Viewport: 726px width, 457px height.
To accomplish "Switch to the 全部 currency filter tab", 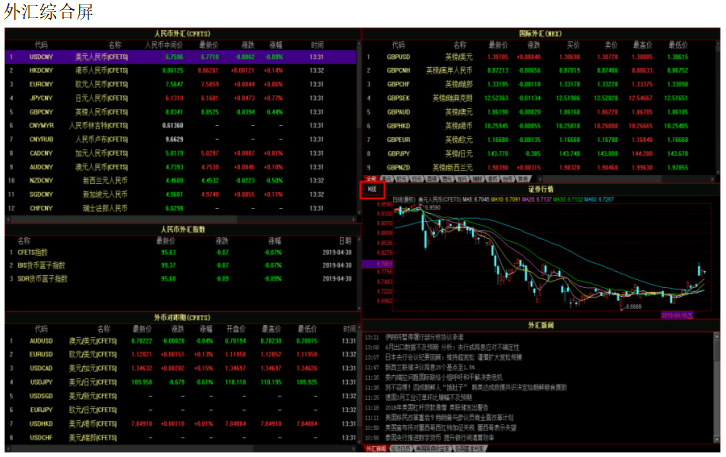I will (371, 179).
